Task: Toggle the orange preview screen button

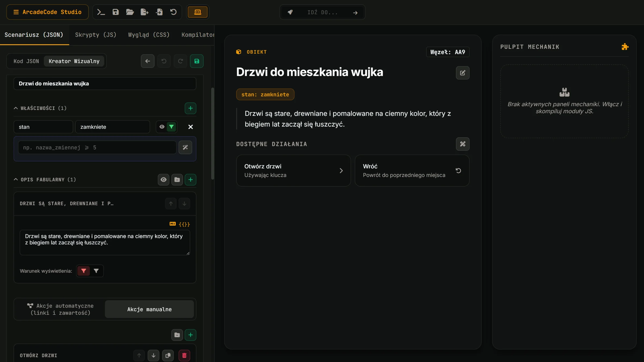Action: [x=197, y=12]
